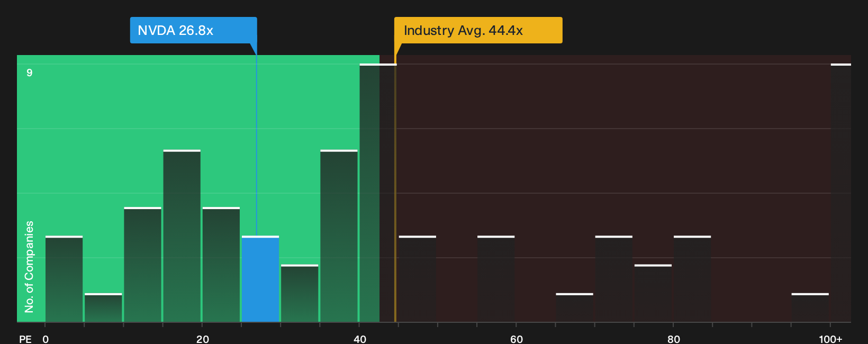Select the bar for PE 80-85

692,279
